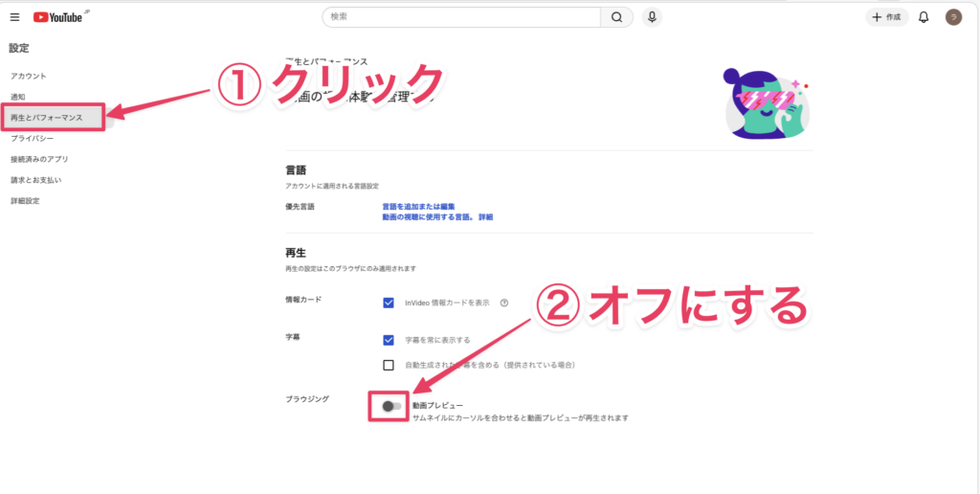Open 請求とお支払い settings page

click(x=36, y=180)
